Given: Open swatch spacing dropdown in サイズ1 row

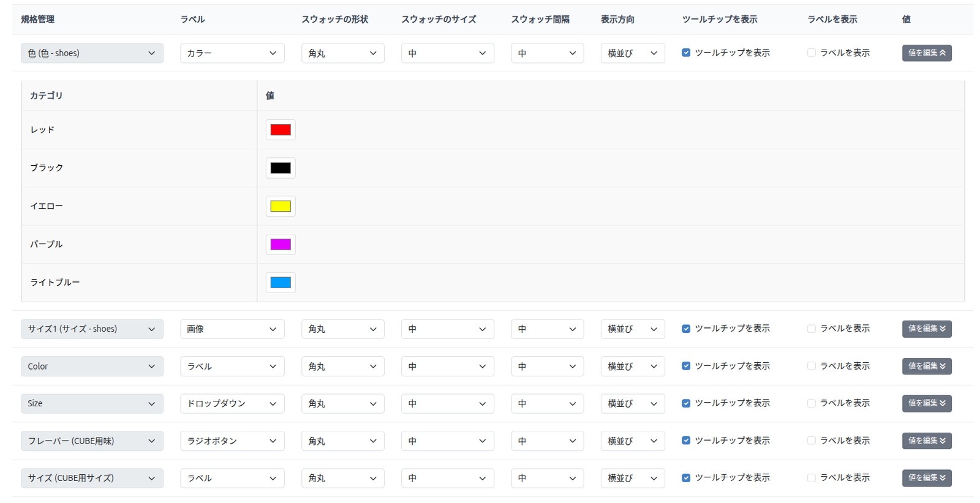Looking at the screenshot, I should 547,329.
